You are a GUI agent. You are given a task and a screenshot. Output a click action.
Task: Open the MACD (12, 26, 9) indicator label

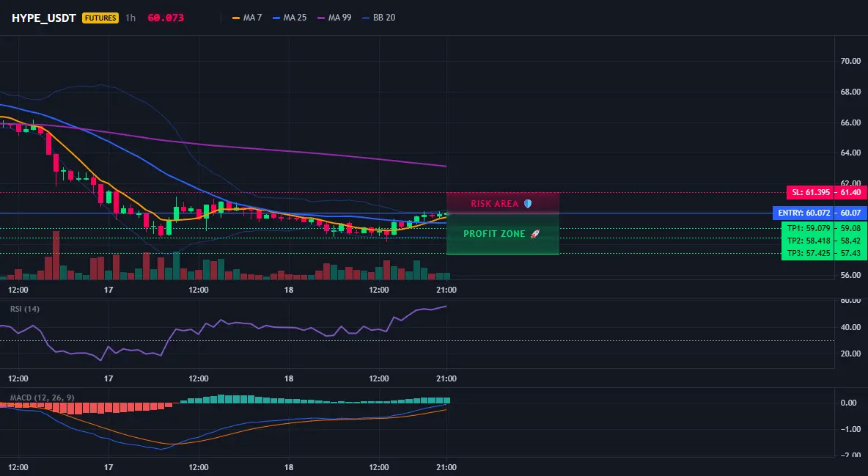click(42, 398)
